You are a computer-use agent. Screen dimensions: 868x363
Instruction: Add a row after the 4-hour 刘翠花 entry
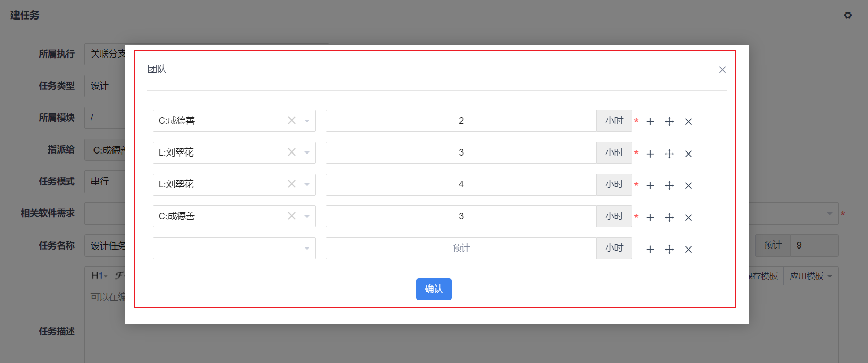[650, 185]
